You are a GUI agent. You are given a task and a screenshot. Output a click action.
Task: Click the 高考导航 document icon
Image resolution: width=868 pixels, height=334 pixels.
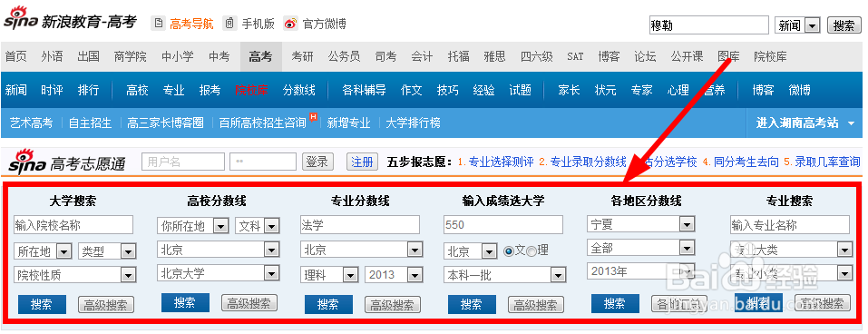point(160,24)
